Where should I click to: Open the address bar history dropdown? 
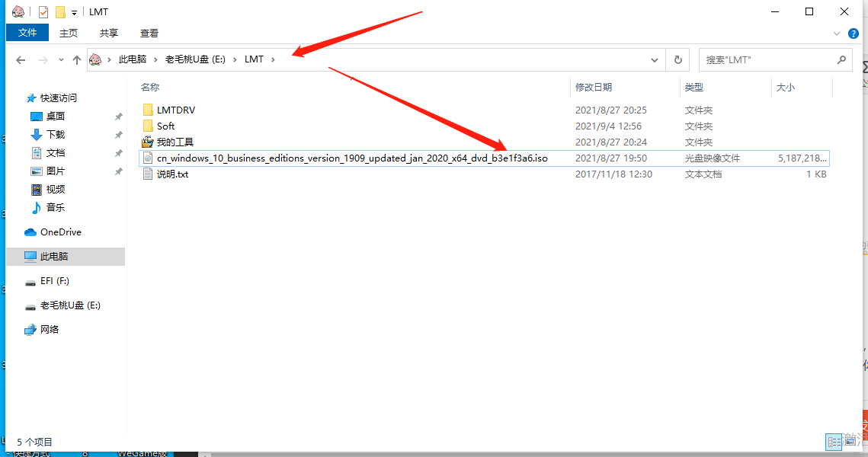655,59
